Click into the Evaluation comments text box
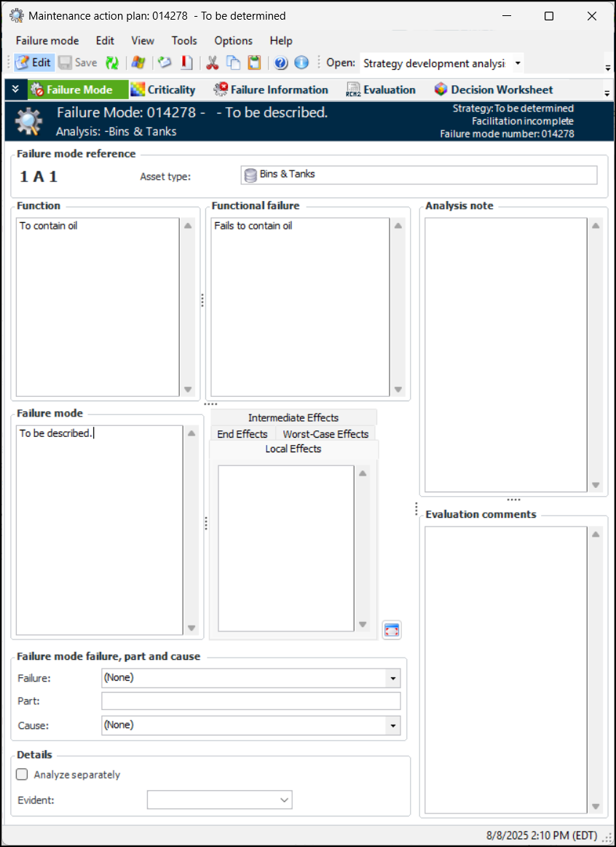 [x=506, y=670]
